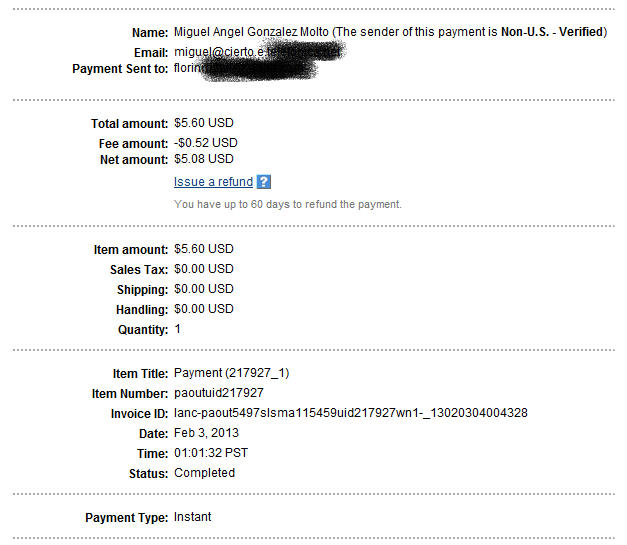Click the date Feb 3, 2013
Image resolution: width=627 pixels, height=545 pixels.
coord(206,433)
